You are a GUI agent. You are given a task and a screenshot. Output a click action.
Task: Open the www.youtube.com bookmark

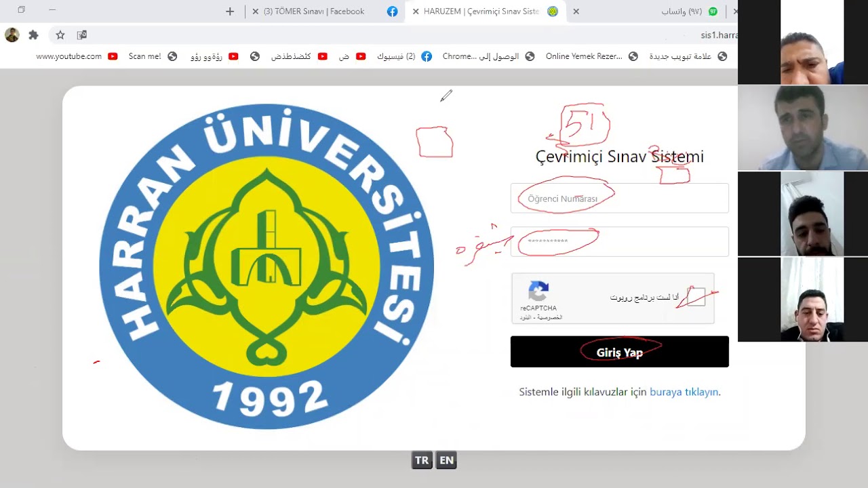[76, 56]
